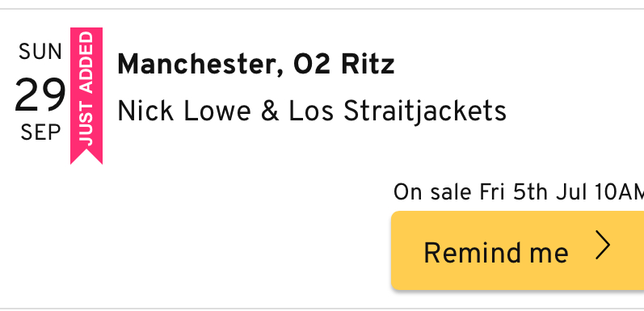Click the Nick Lowe artist name
The width and height of the screenshot is (644, 311).
[x=184, y=111]
